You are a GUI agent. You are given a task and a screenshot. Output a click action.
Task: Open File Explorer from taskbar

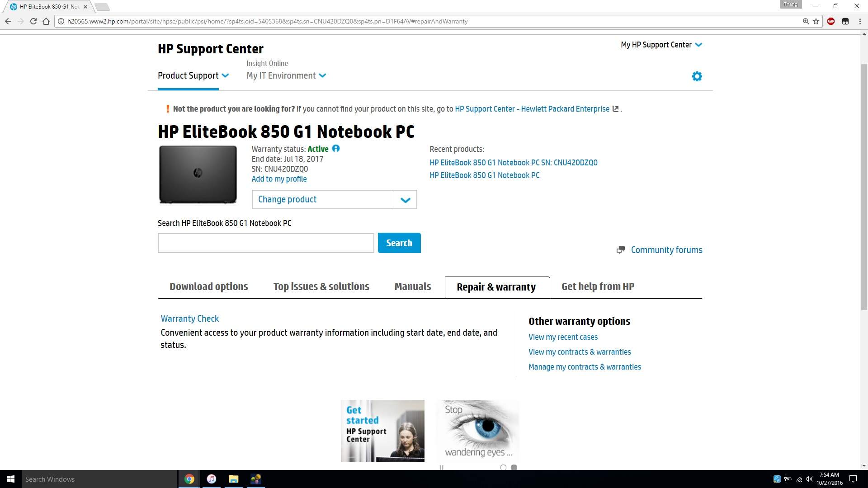click(x=233, y=479)
